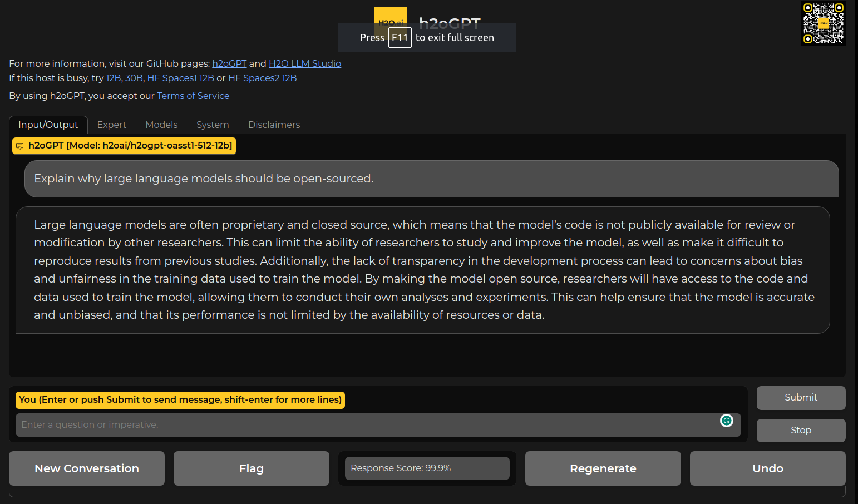This screenshot has height=504, width=858.
Task: Switch to the Expert tab
Action: pyautogui.click(x=111, y=125)
